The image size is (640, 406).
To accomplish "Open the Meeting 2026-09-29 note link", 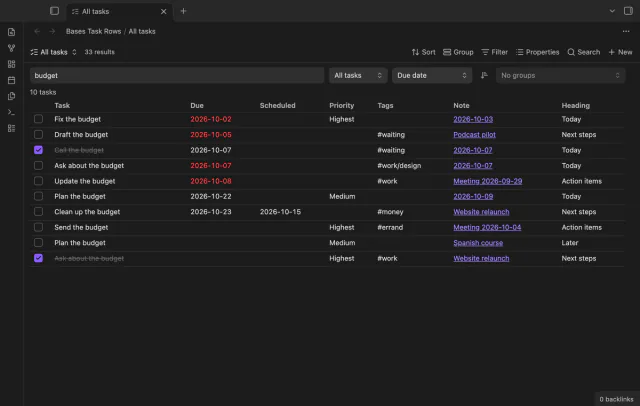I will point(487,181).
